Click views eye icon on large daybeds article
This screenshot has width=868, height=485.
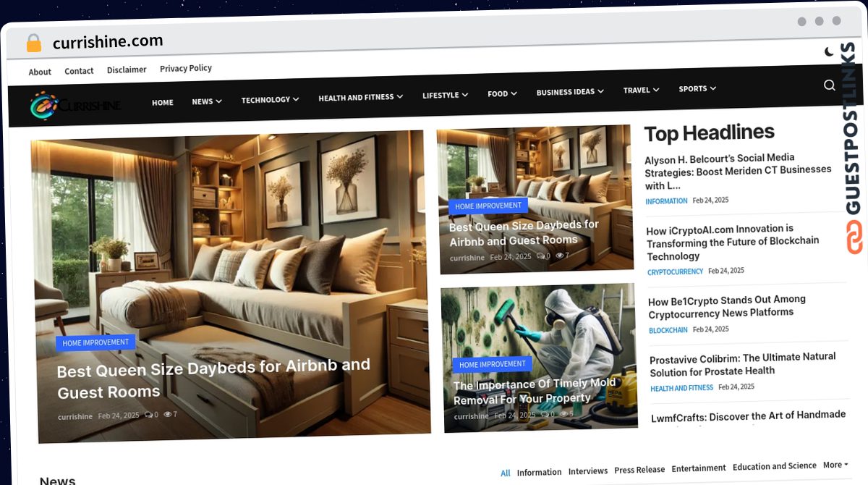click(168, 415)
